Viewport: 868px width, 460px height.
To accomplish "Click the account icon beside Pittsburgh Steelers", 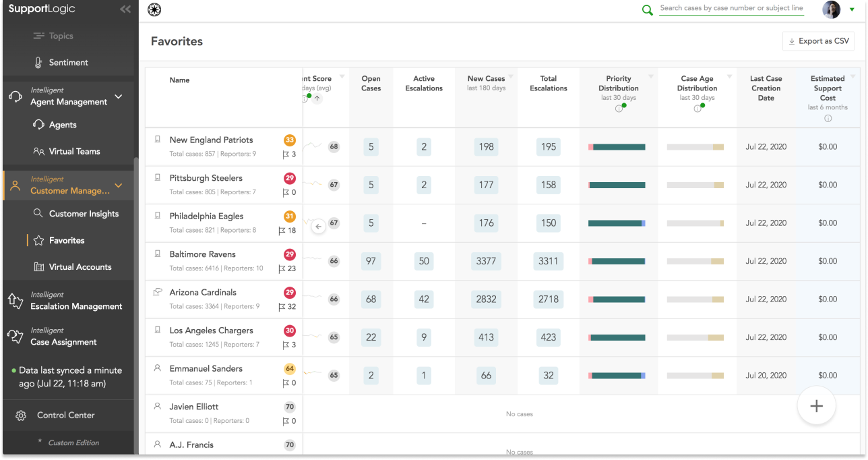I will click(x=158, y=178).
